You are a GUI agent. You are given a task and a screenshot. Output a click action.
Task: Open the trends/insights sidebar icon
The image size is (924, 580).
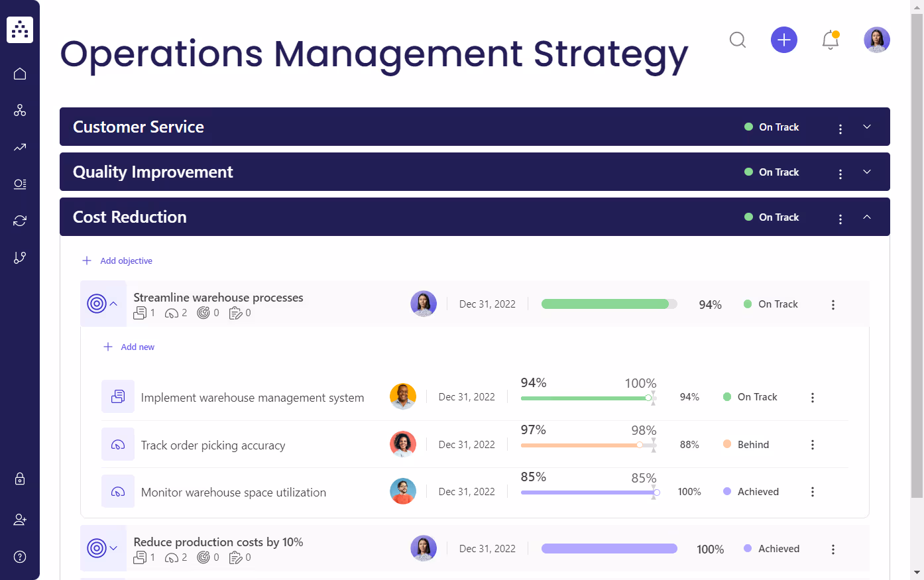pos(19,147)
